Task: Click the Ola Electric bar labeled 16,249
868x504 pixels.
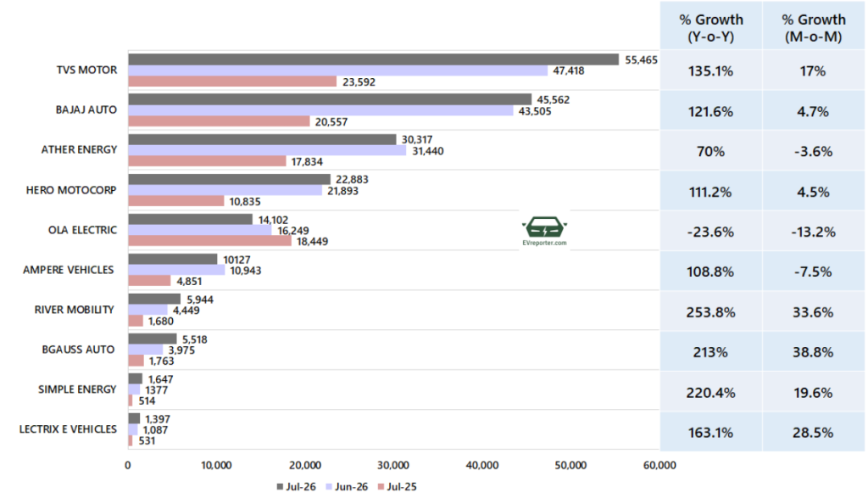Action: point(200,230)
